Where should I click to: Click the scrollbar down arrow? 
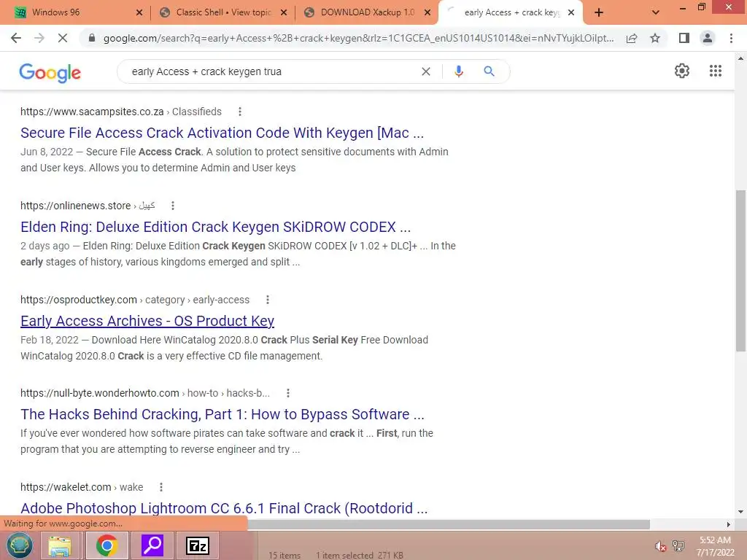point(740,512)
